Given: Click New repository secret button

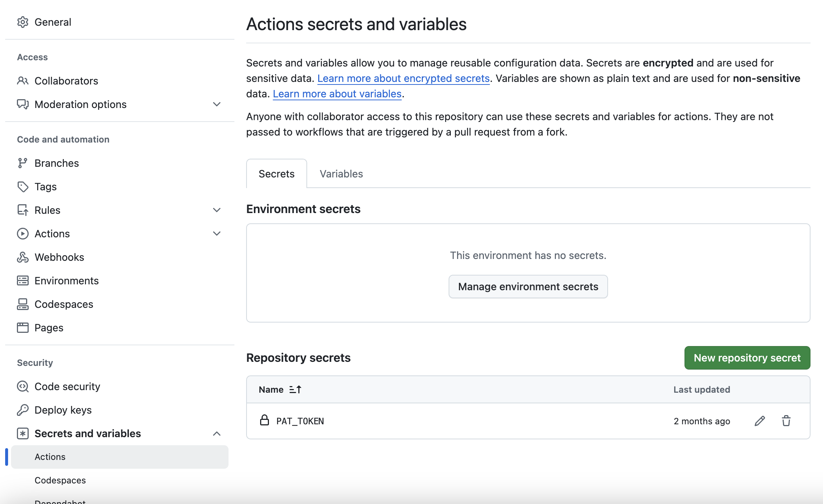Looking at the screenshot, I should 747,358.
